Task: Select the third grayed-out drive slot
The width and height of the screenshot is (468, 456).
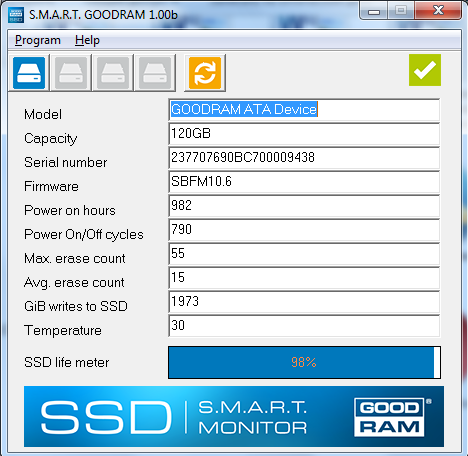Action: [113, 73]
